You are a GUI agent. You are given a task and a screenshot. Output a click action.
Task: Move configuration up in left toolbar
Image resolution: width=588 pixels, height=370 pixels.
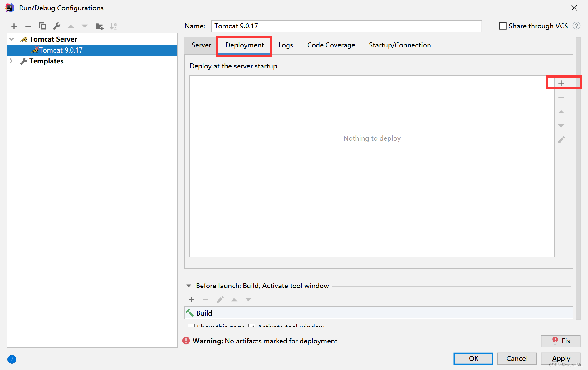click(71, 26)
